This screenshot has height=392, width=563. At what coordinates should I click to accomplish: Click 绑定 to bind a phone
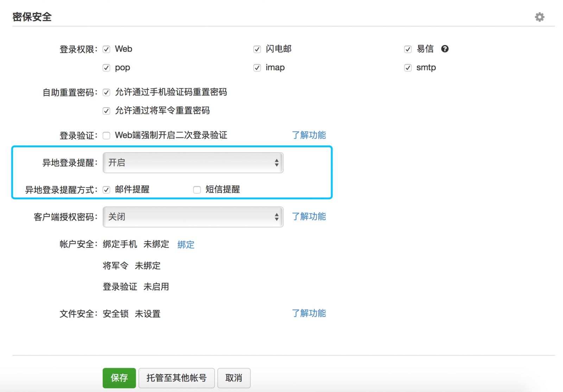185,244
